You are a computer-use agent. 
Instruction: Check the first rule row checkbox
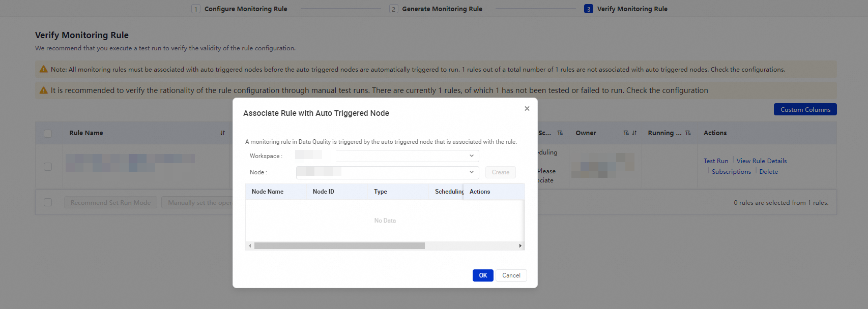[48, 167]
